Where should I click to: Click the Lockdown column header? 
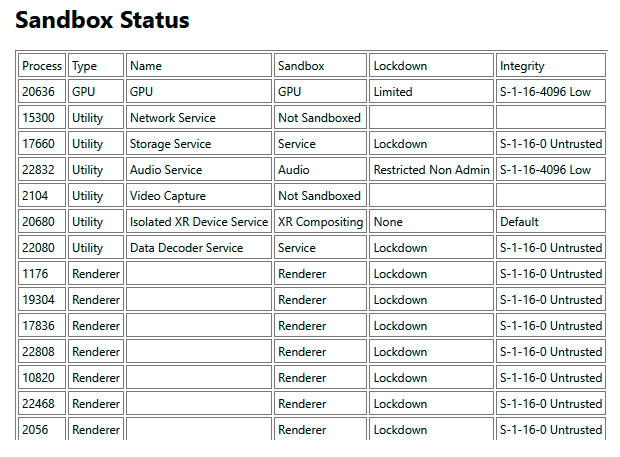coord(400,66)
